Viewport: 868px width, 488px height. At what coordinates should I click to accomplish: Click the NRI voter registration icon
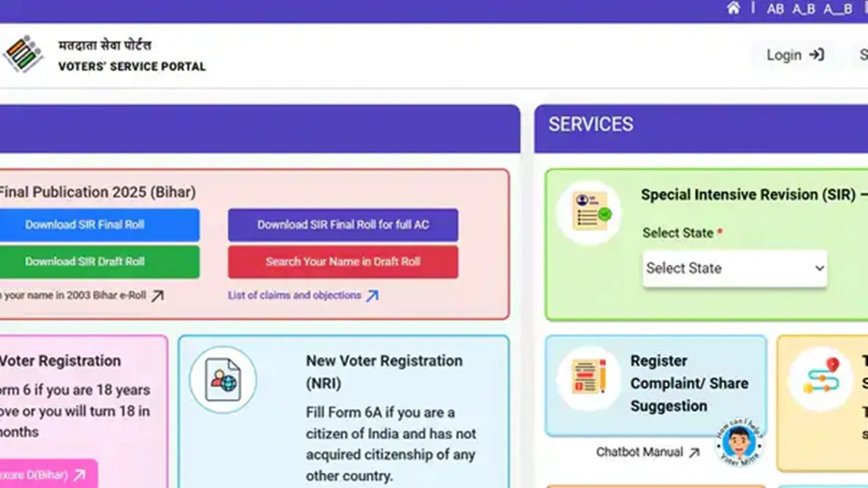(222, 380)
